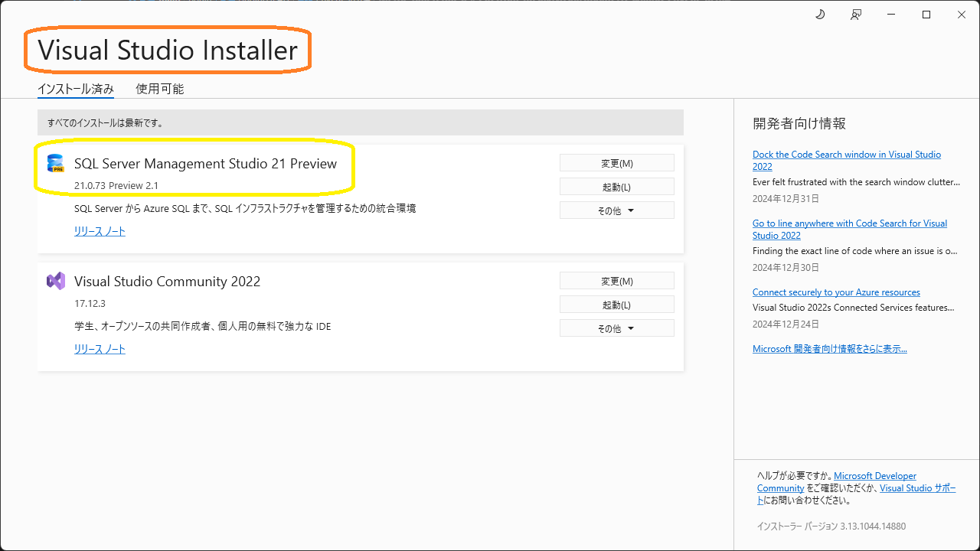Expand その他 dropdown for SQL Server Management Studio
980x551 pixels.
617,210
